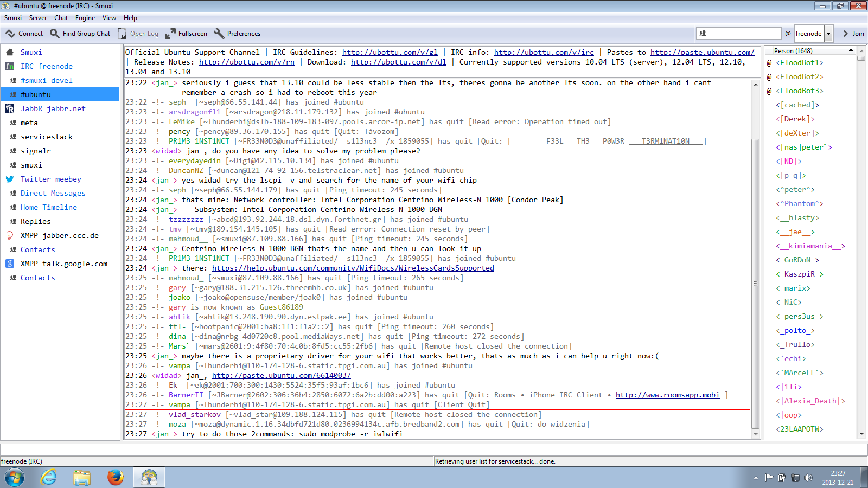
Task: Expand the freenode network dropdown
Action: point(828,34)
